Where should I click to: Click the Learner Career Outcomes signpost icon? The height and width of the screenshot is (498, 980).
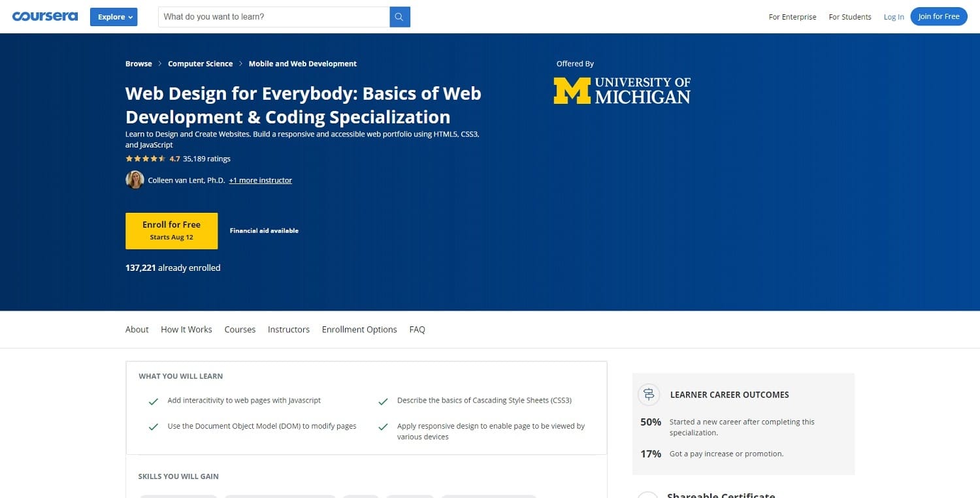point(648,394)
